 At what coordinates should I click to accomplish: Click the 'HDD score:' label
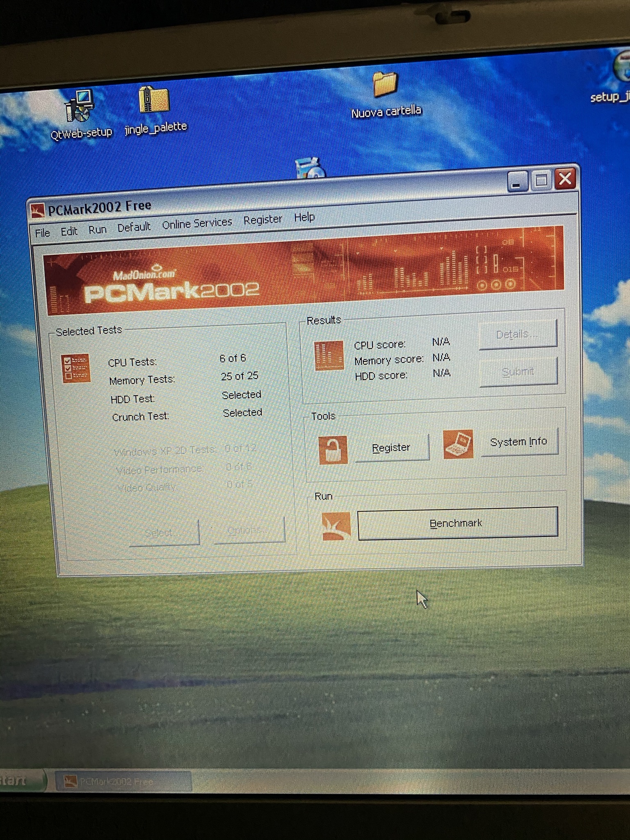point(381,375)
